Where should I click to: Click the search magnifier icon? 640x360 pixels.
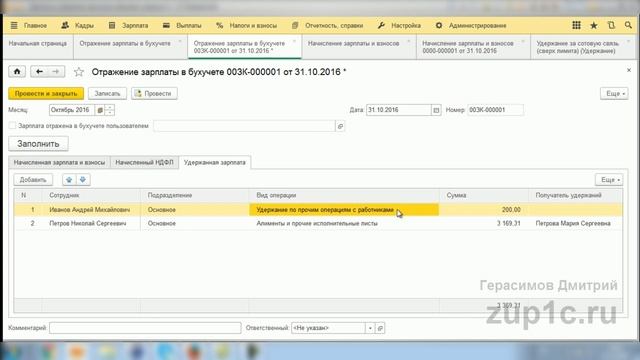coord(628,25)
